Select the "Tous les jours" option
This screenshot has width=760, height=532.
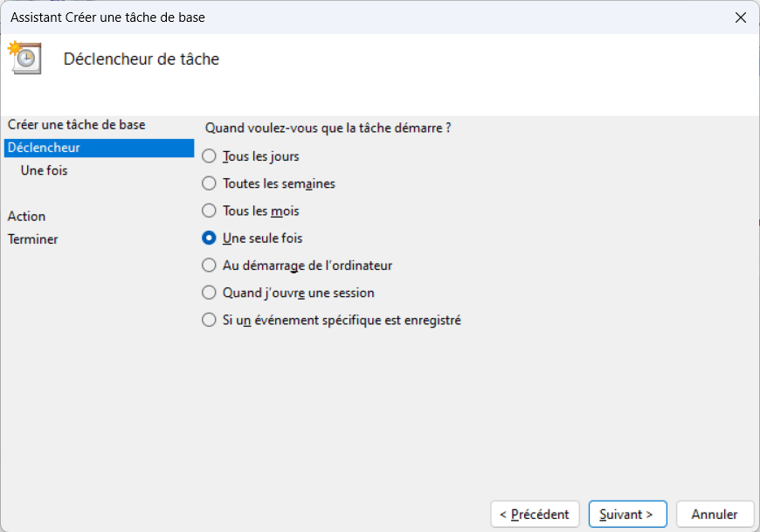[x=209, y=156]
